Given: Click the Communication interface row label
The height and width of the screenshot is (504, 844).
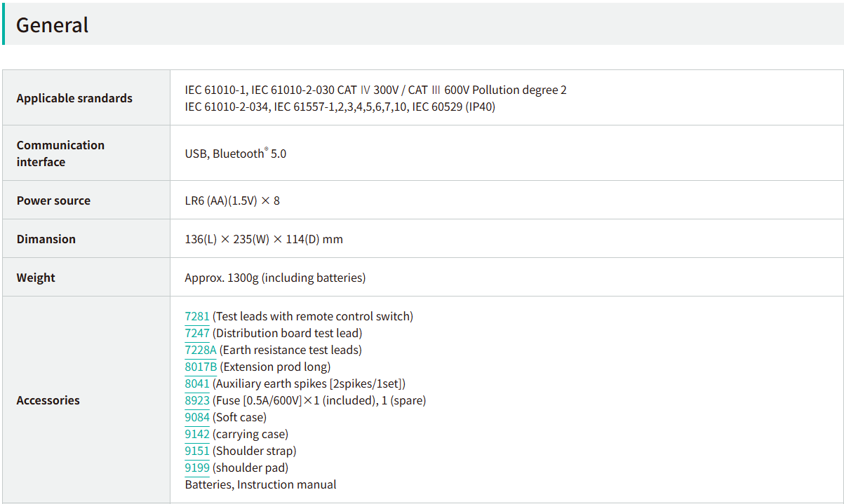Looking at the screenshot, I should point(60,154).
